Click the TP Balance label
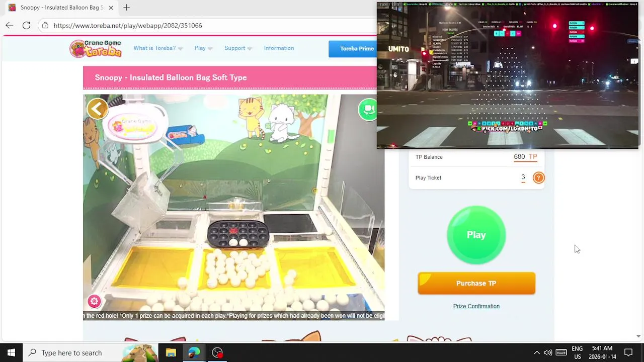This screenshot has width=644, height=362. point(429,157)
